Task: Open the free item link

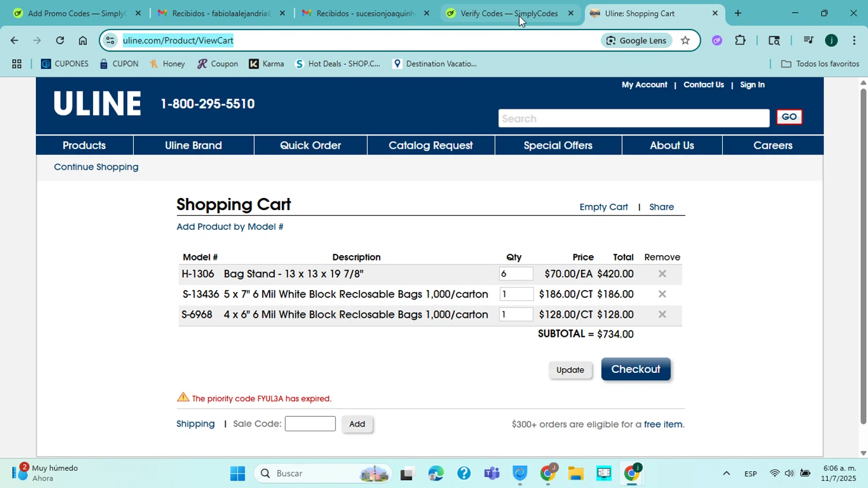Action: pyautogui.click(x=663, y=424)
